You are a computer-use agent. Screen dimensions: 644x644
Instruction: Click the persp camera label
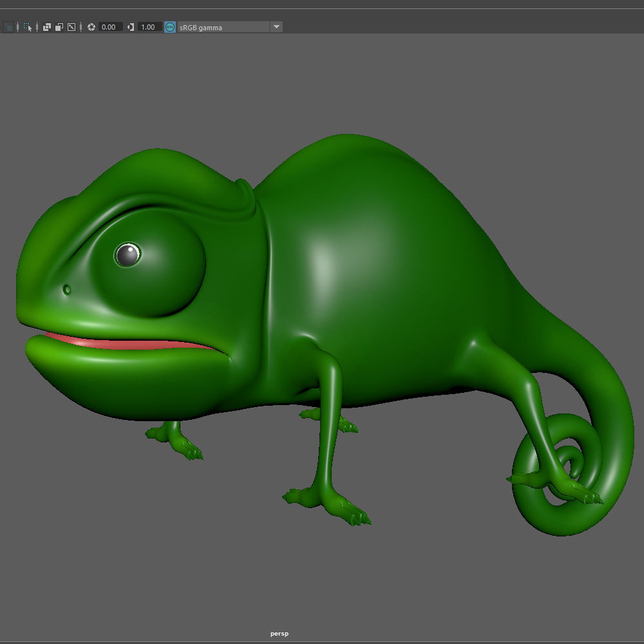point(279,634)
